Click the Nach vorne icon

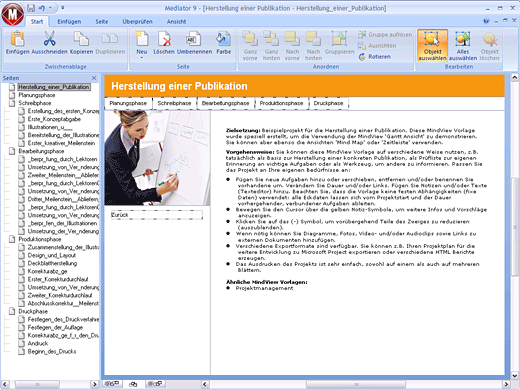tap(292, 38)
